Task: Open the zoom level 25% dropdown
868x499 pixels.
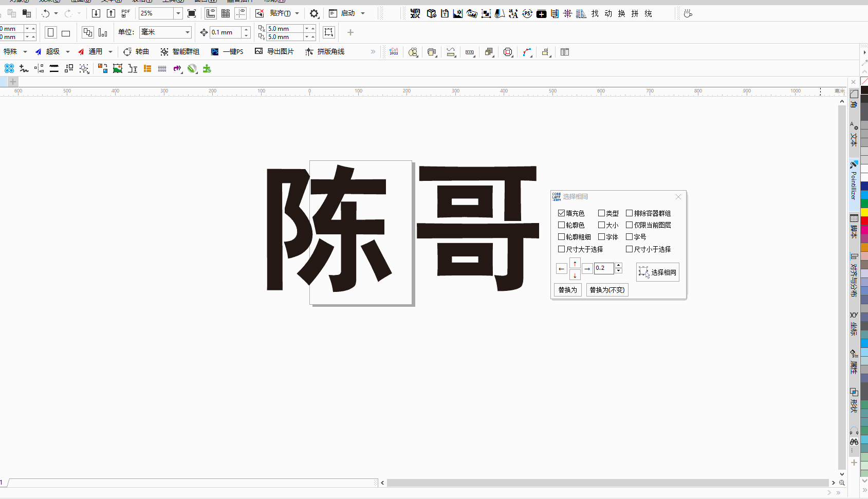Action: coord(178,13)
